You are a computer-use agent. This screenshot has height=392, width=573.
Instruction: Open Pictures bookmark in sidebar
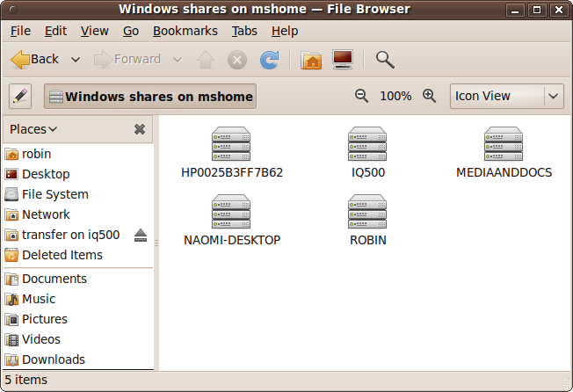coord(78,319)
